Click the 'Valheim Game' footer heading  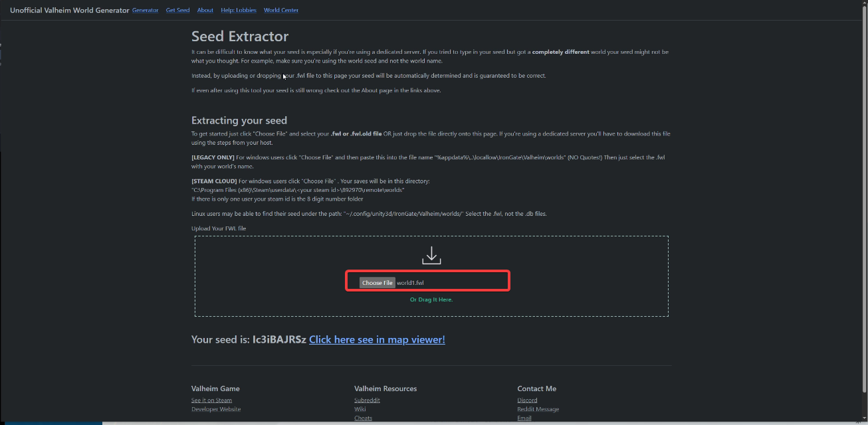(x=215, y=388)
